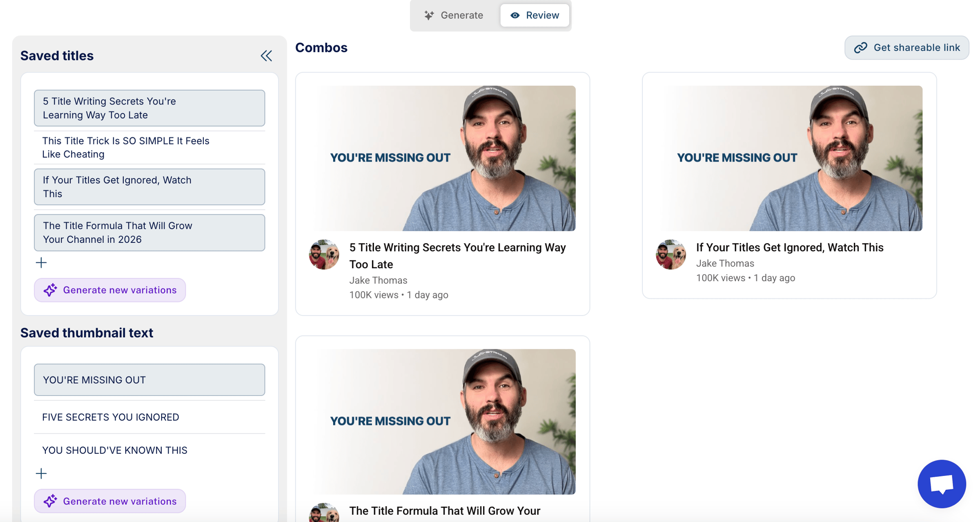Toggle 'The Title Formula That Will Grow' title

(x=149, y=233)
